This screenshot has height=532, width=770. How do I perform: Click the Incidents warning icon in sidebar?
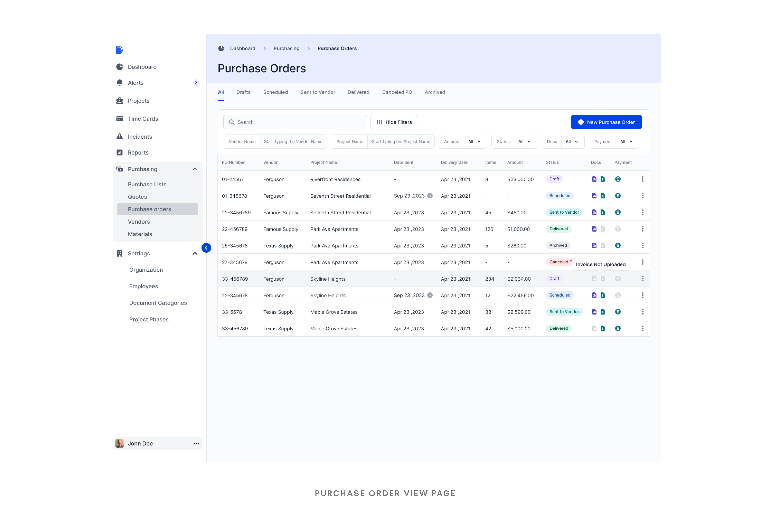(x=120, y=136)
